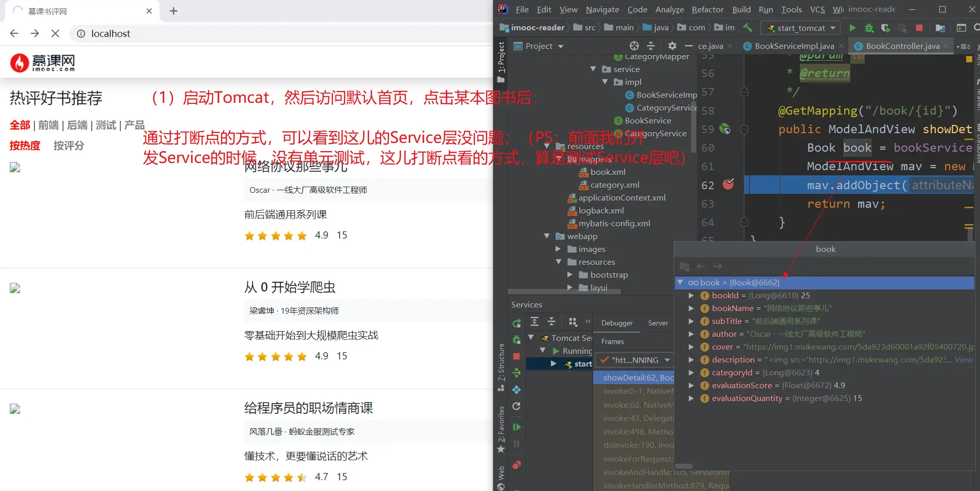Run with coverage icon in IDE toolbar
The height and width of the screenshot is (491, 980).
pyautogui.click(x=885, y=28)
